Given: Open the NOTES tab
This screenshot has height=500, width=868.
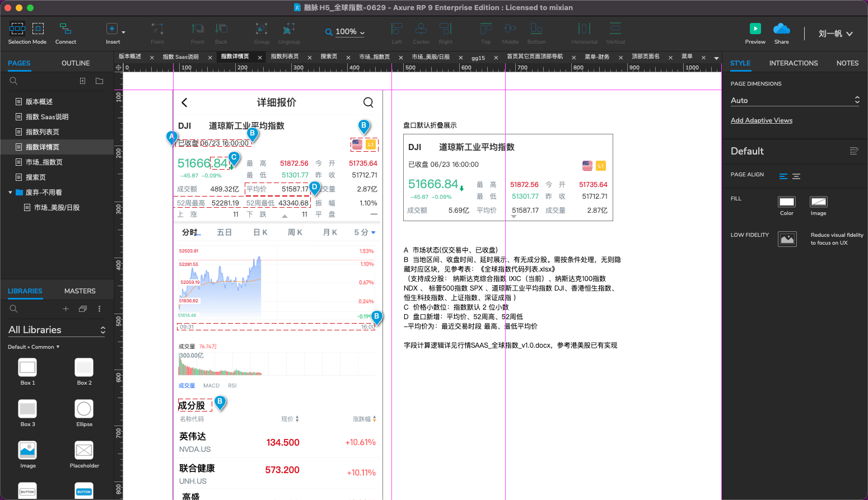Looking at the screenshot, I should [x=847, y=63].
